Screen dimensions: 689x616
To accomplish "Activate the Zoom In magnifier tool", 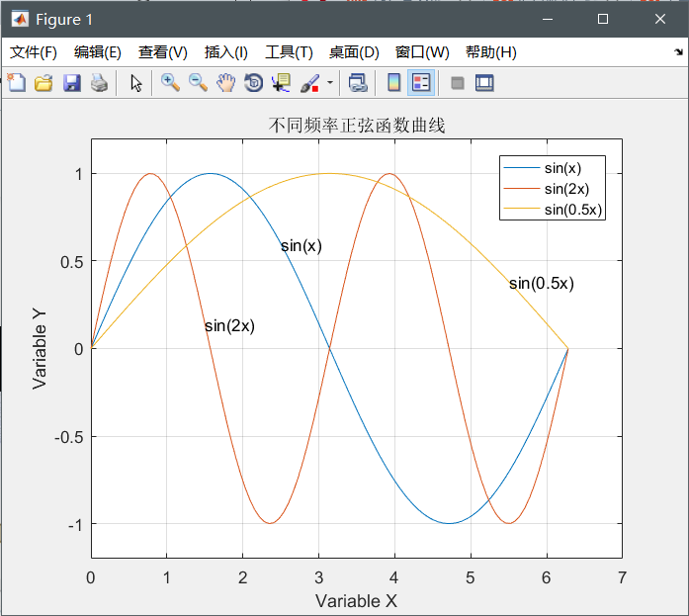I will click(170, 83).
